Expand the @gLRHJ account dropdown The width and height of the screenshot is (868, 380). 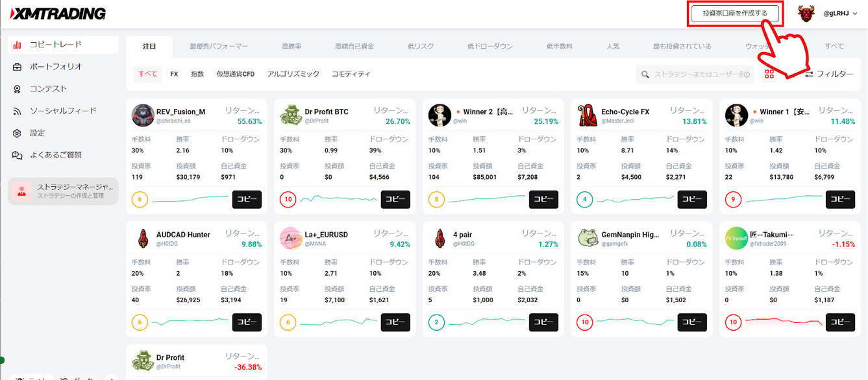tap(841, 13)
